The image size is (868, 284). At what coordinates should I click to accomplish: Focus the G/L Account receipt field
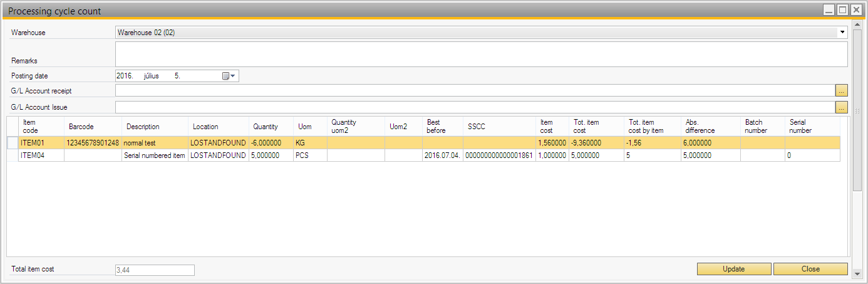coord(474,91)
